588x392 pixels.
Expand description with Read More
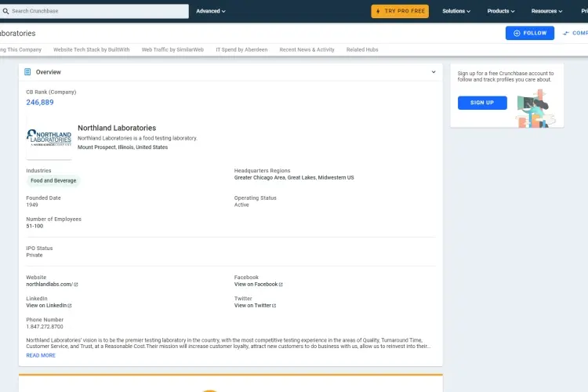pos(41,355)
